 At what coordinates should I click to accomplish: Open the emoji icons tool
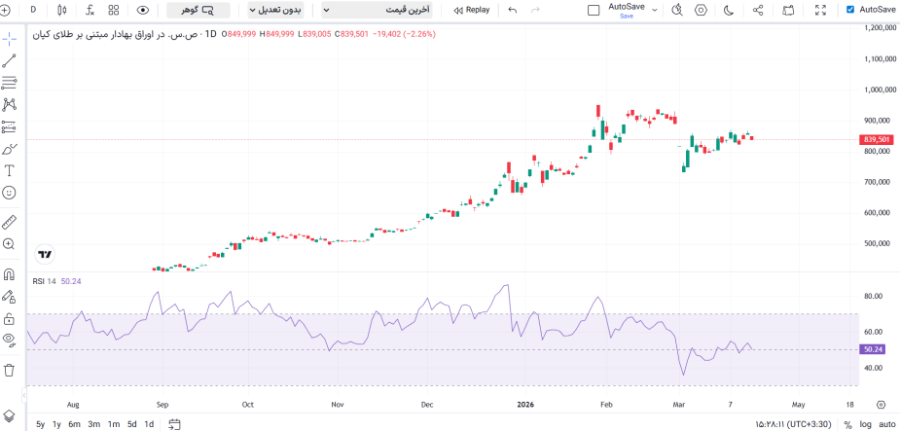(x=9, y=192)
